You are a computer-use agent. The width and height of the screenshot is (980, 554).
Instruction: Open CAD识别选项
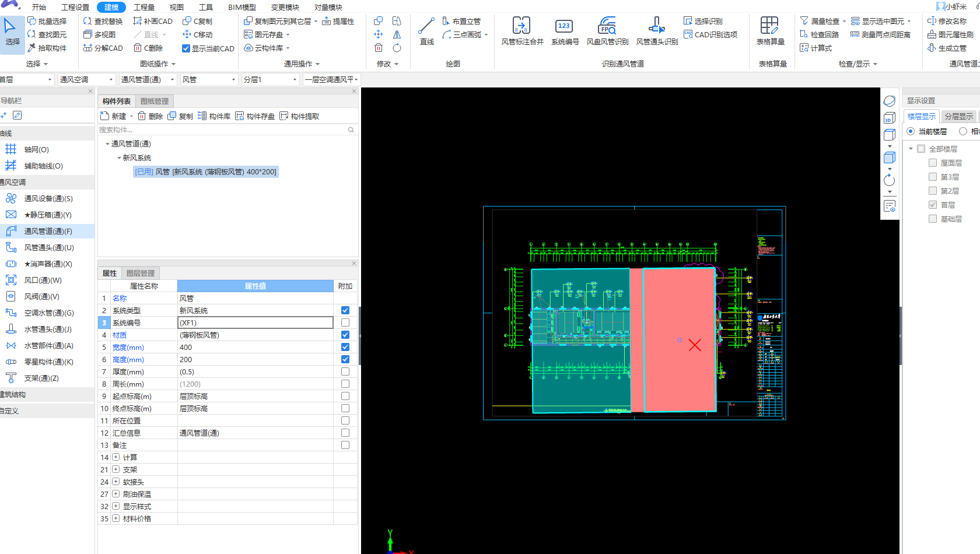(x=710, y=34)
